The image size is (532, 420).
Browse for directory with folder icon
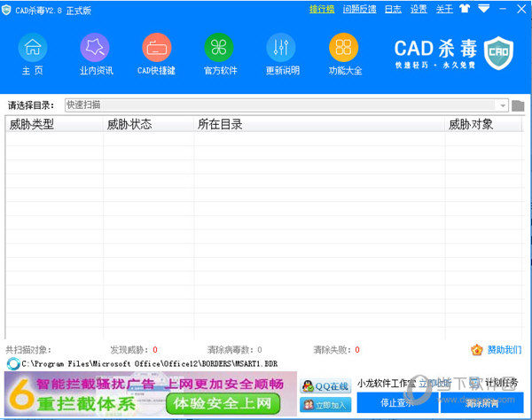click(518, 105)
